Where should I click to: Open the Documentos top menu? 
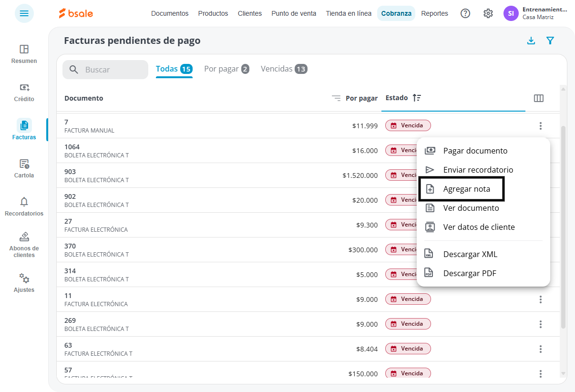[x=170, y=13]
